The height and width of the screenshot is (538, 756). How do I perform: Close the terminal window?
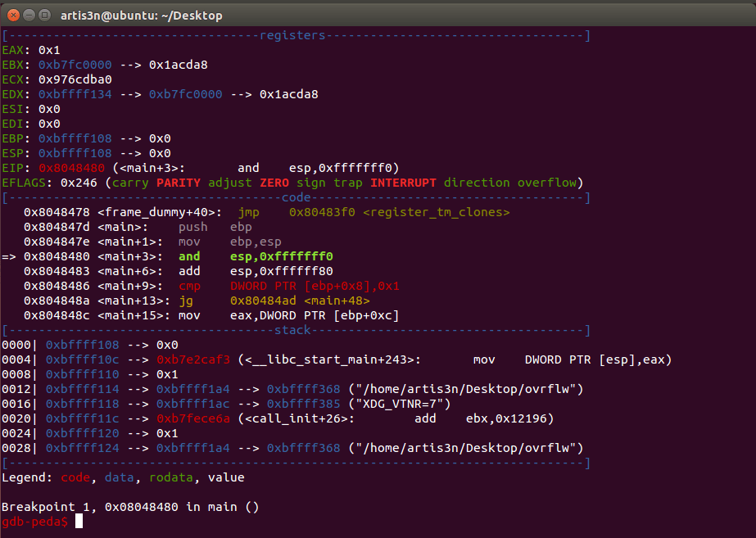pyautogui.click(x=13, y=16)
